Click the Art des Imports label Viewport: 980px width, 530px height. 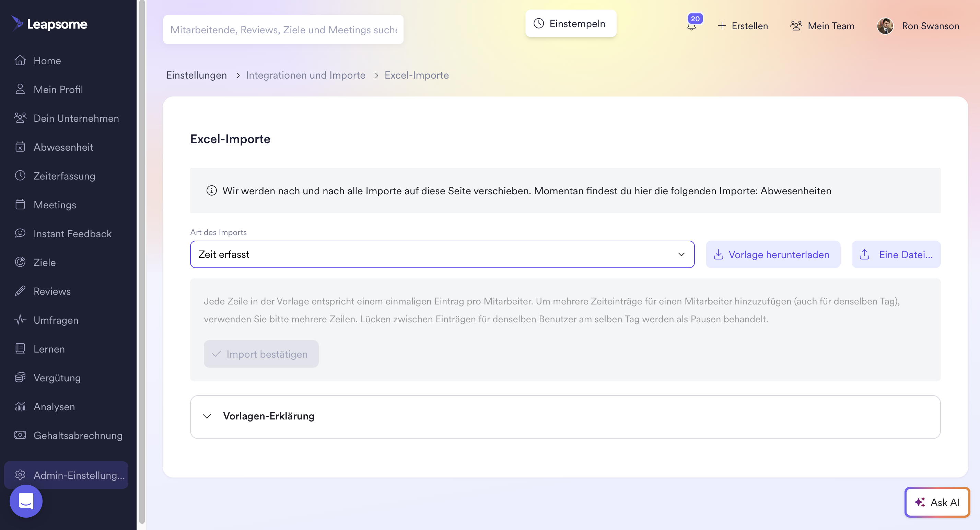[218, 232]
